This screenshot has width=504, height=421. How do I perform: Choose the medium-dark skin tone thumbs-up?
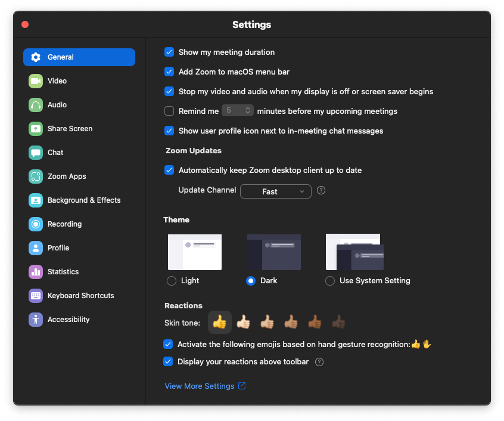pyautogui.click(x=315, y=322)
